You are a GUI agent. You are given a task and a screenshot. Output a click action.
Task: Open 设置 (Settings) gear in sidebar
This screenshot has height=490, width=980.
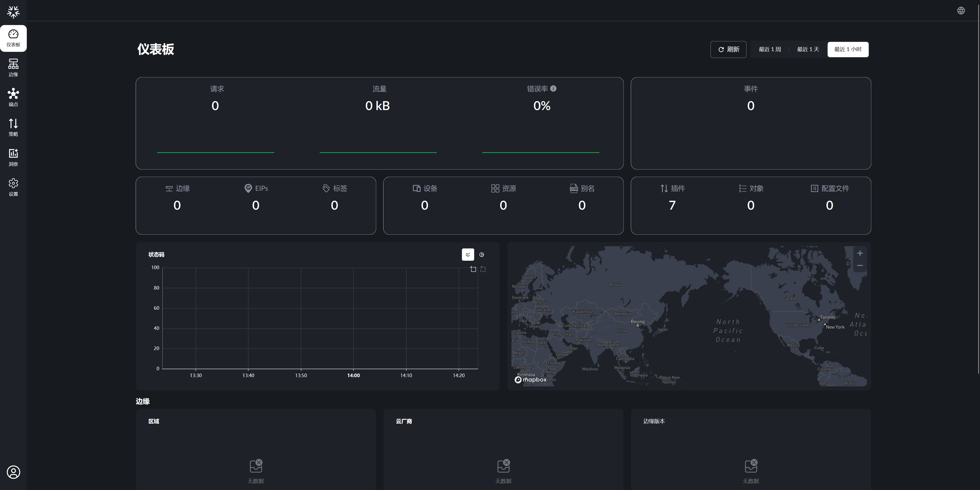[x=13, y=187]
